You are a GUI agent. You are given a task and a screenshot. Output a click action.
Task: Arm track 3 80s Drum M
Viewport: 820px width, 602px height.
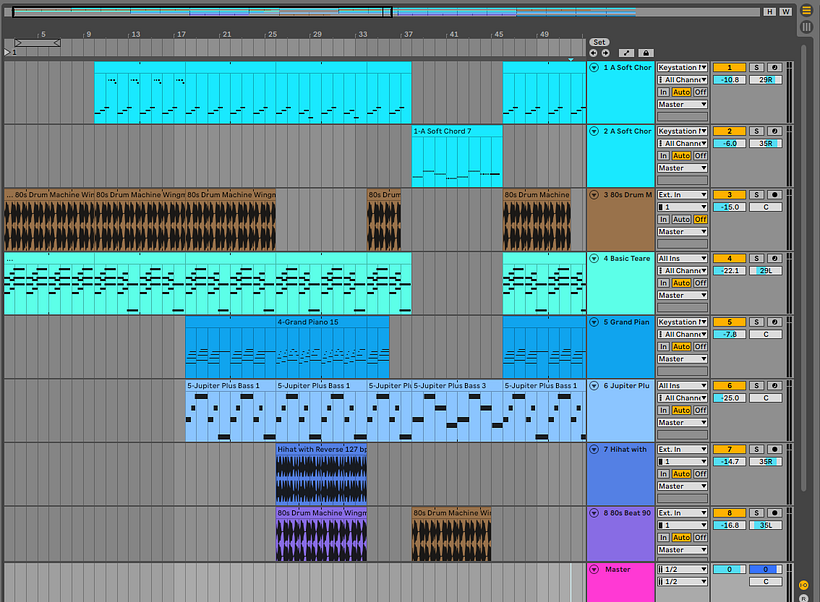point(775,195)
